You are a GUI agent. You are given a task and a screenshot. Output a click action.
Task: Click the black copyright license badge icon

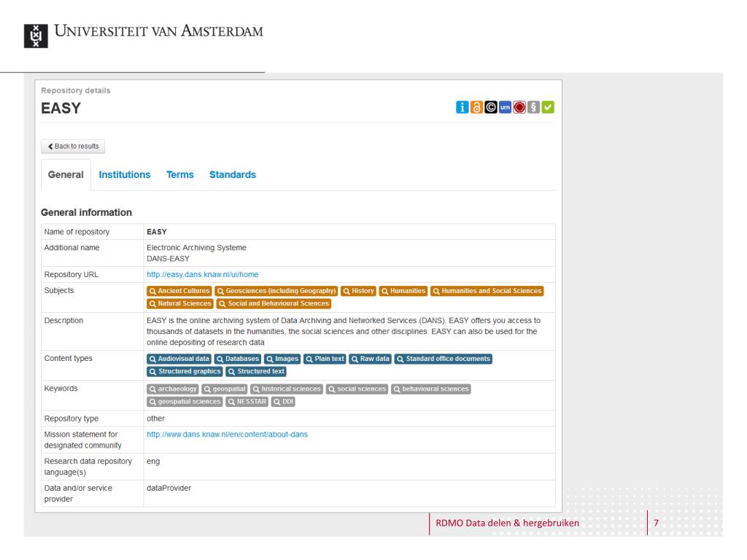(491, 107)
